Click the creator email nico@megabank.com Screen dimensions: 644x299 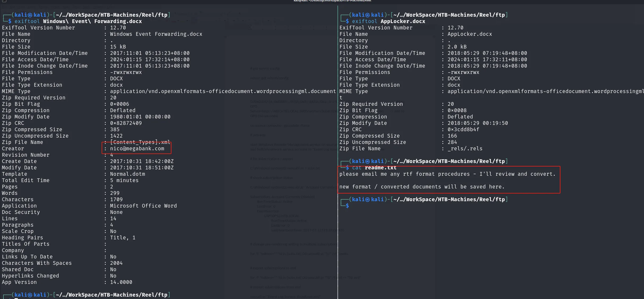[x=137, y=149]
